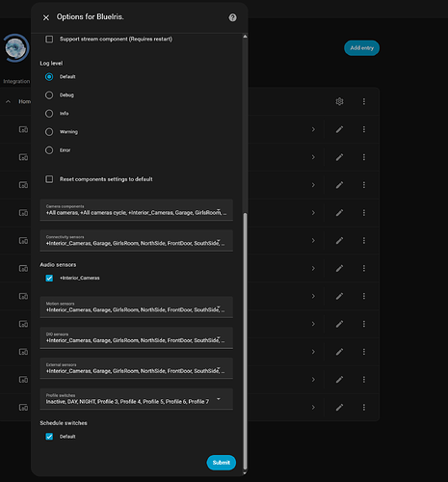This screenshot has height=482, width=448.
Task: Open the help icon in dialog header
Action: [x=232, y=17]
